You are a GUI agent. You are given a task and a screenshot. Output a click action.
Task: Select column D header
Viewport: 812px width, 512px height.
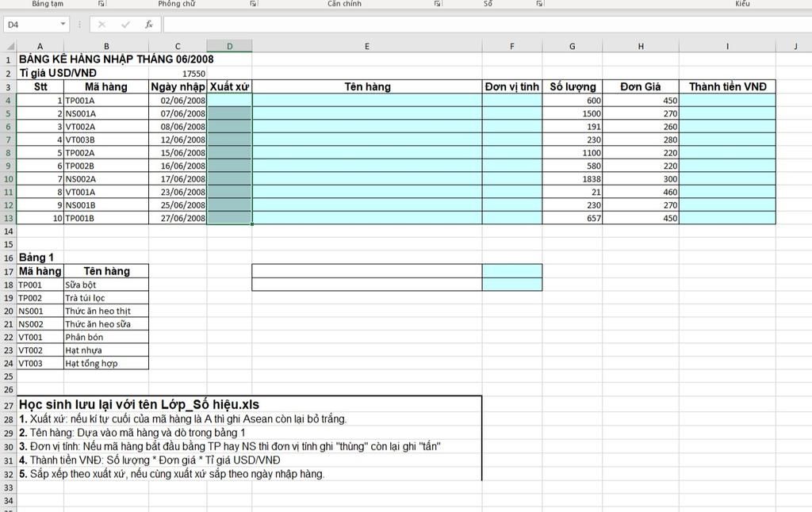point(229,46)
